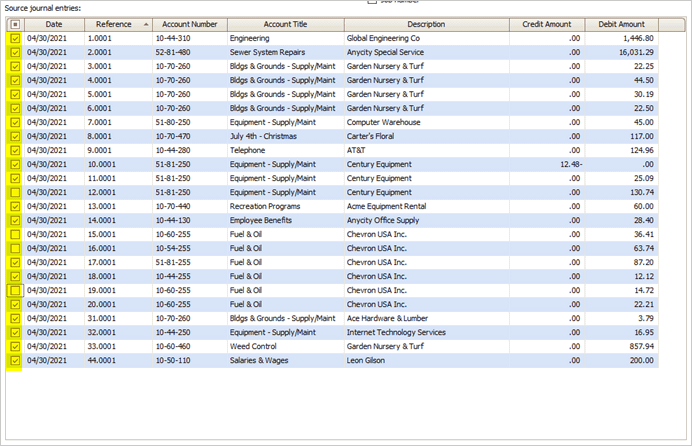
Task: Sort by the Date column header
Action: pos(54,25)
